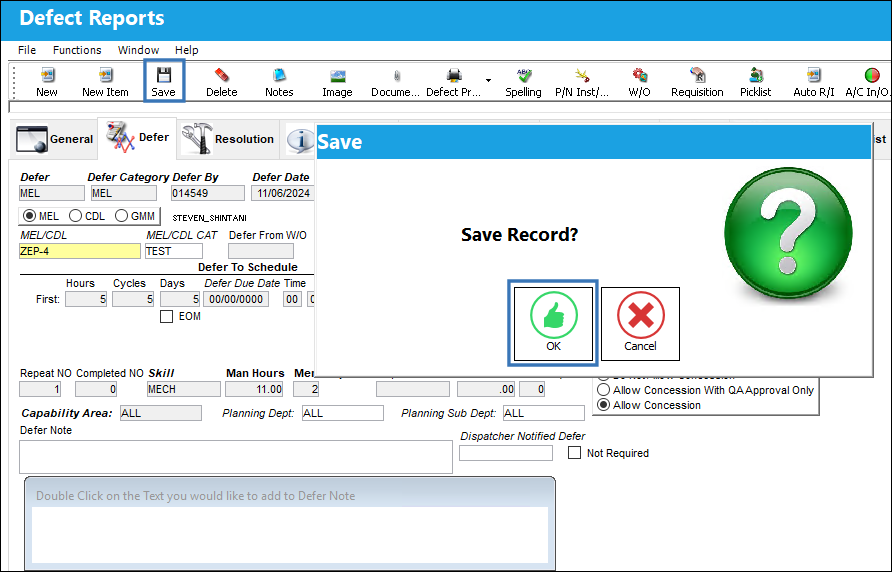
Task: Switch to the General tab
Action: [x=55, y=139]
